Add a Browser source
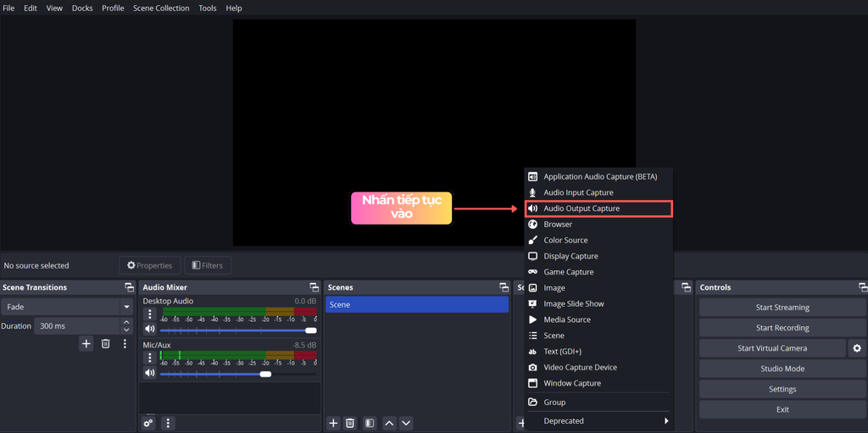This screenshot has width=868, height=433. point(598,225)
